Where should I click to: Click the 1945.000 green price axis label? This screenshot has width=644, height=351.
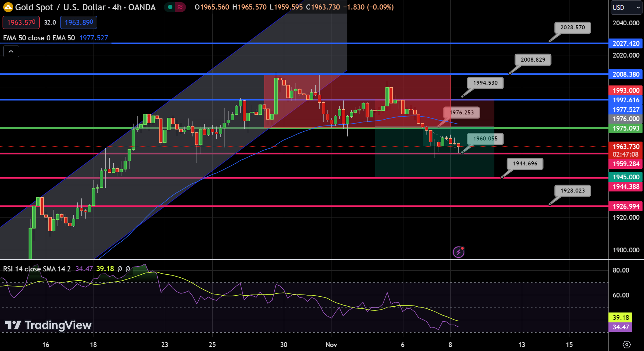click(626, 177)
